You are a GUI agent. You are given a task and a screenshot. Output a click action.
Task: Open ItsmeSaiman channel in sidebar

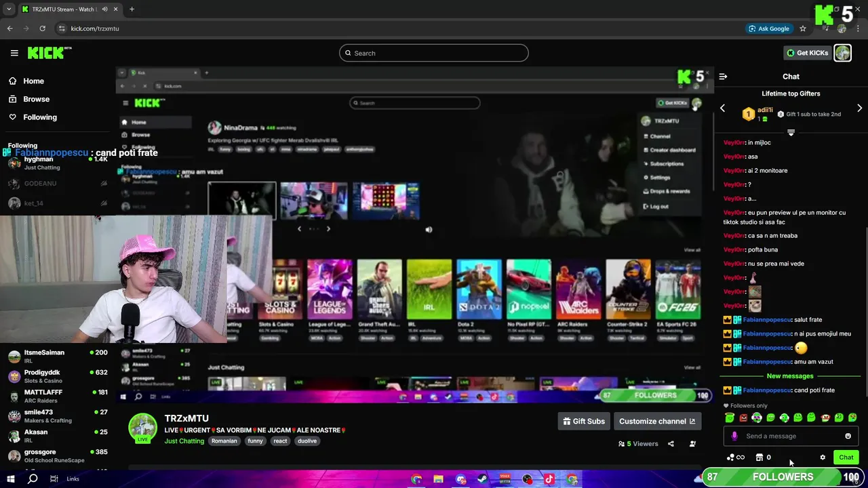[x=58, y=357]
